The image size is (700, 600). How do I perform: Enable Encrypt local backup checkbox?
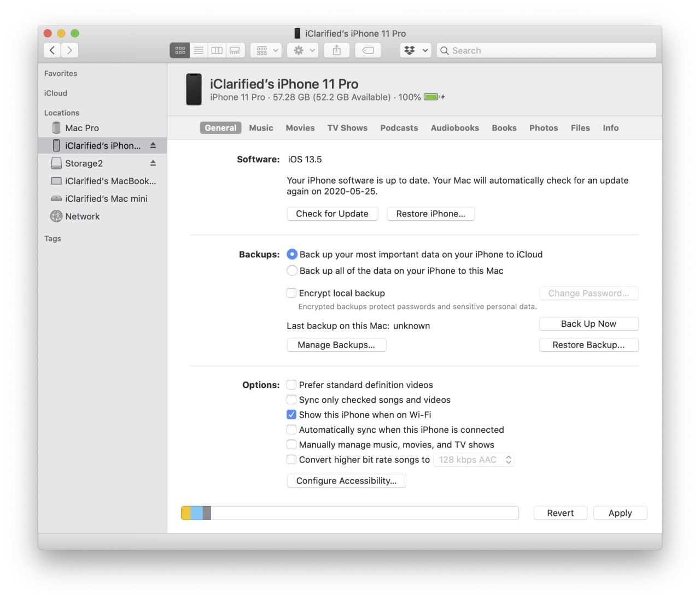(292, 293)
